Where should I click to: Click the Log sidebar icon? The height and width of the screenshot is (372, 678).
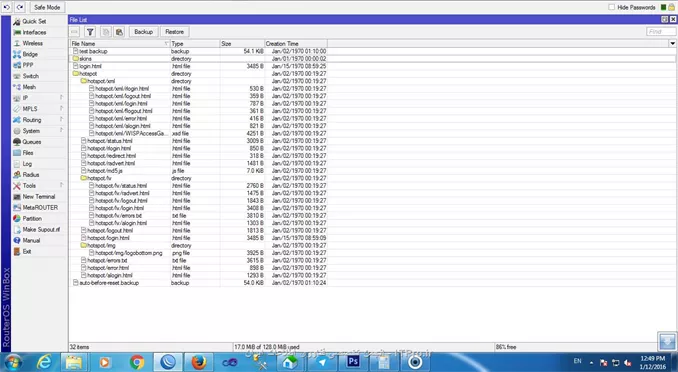(x=17, y=164)
